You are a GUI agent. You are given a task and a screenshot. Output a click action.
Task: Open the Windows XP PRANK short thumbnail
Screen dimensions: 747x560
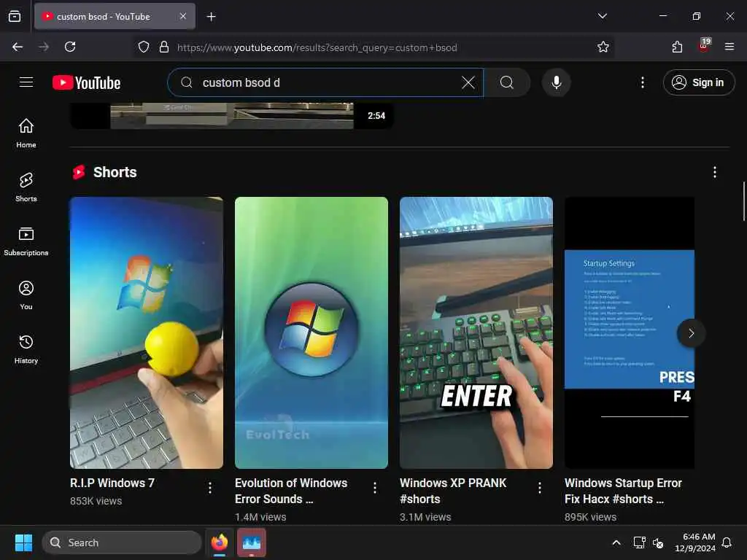pos(476,332)
